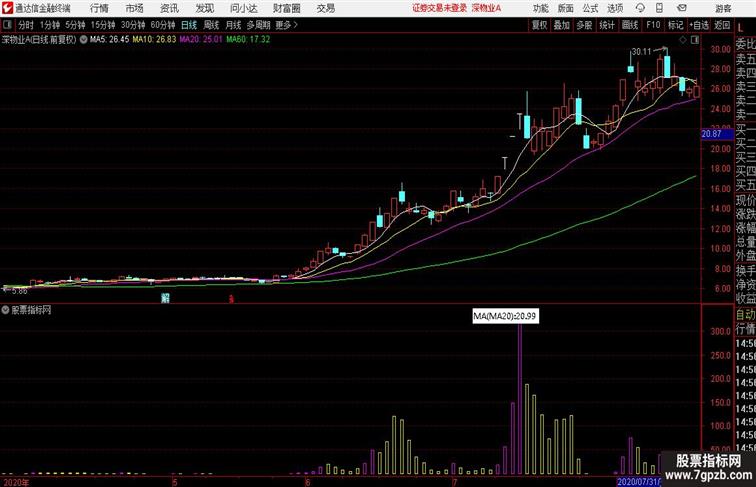
Task: Switch to the 月线 monthly tab
Action: click(233, 25)
